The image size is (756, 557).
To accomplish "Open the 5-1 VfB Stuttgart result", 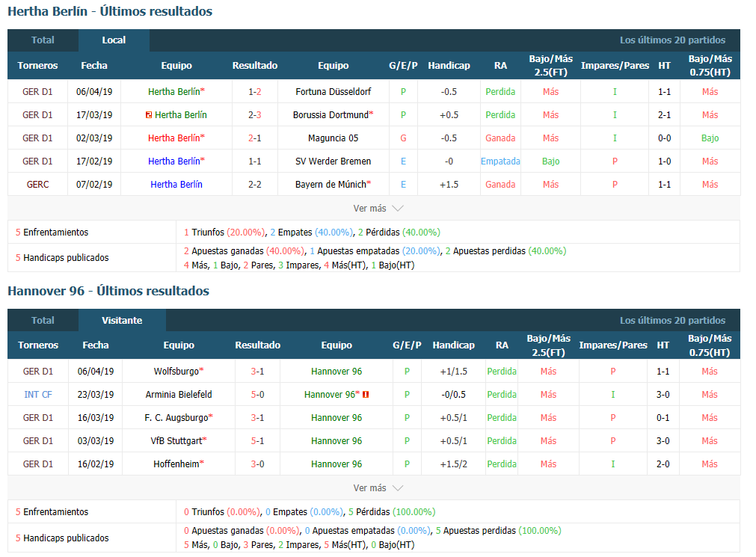I will pos(257,441).
